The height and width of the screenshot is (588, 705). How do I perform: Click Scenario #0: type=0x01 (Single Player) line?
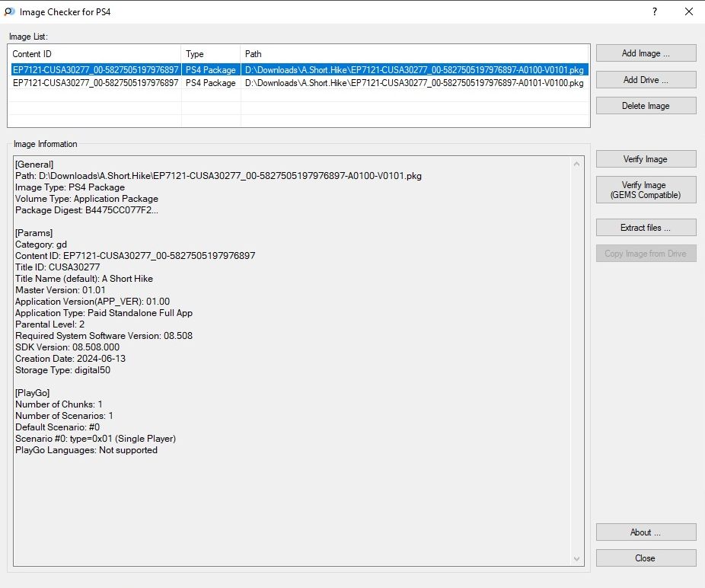point(95,439)
